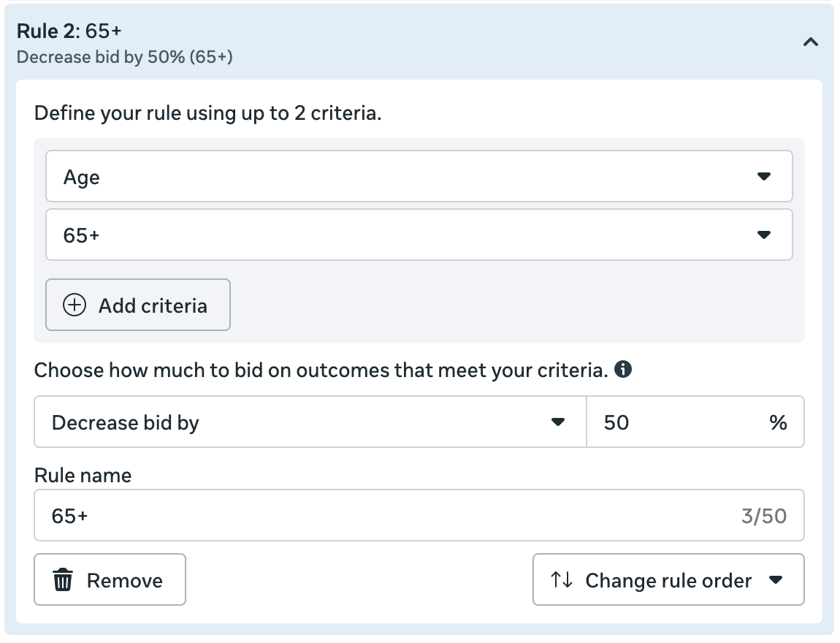The width and height of the screenshot is (840, 643).
Task: Click the Age dropdown caret arrow
Action: point(764,177)
